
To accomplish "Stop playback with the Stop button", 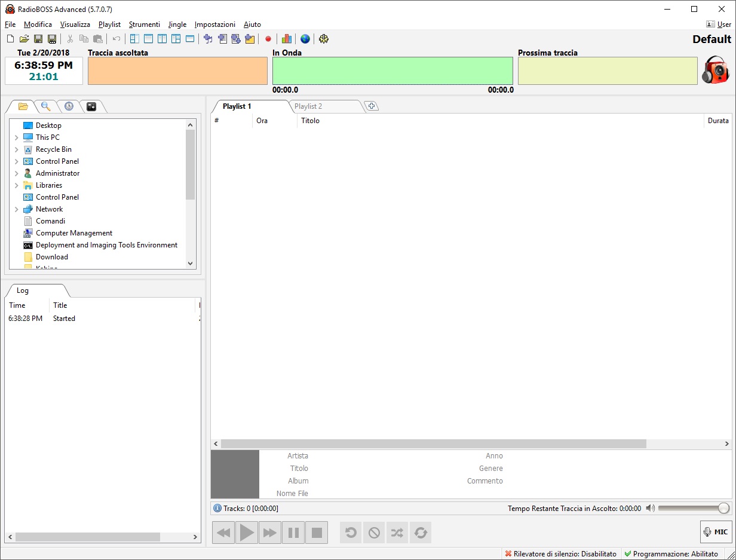I will (x=317, y=532).
